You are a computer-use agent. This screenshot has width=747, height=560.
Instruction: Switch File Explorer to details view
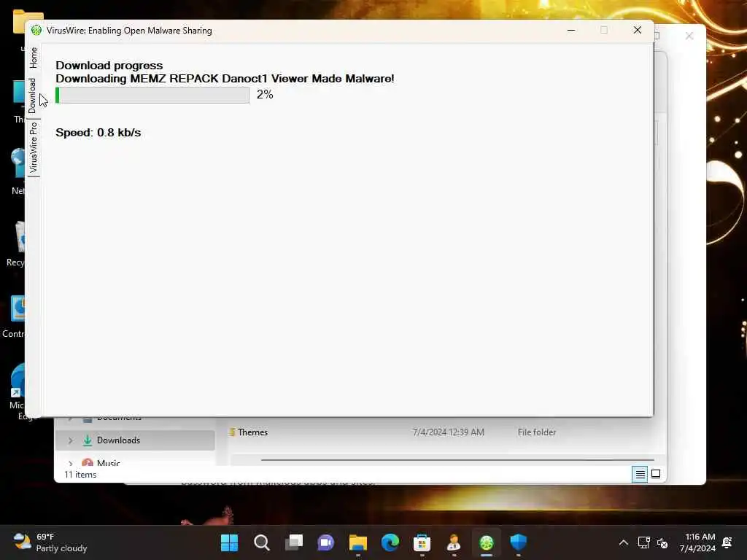[640, 474]
